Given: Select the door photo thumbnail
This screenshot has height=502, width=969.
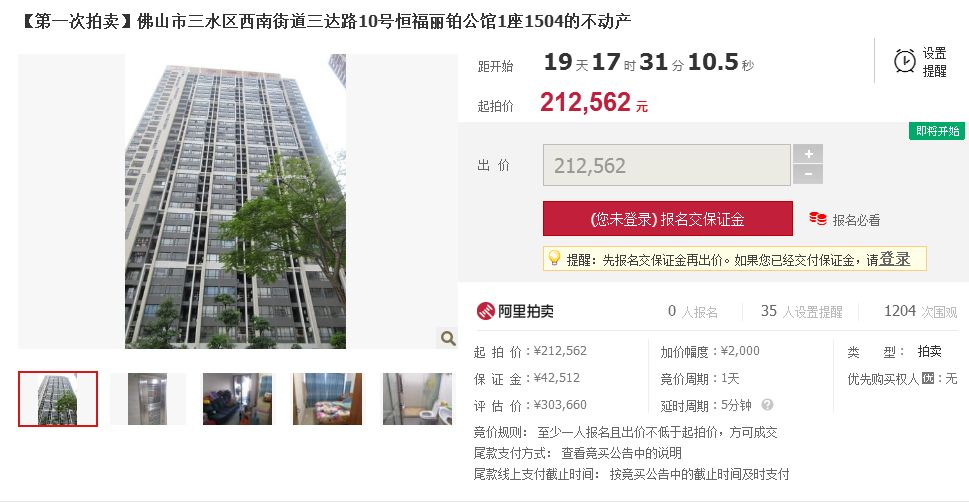Looking at the screenshot, I should (148, 399).
